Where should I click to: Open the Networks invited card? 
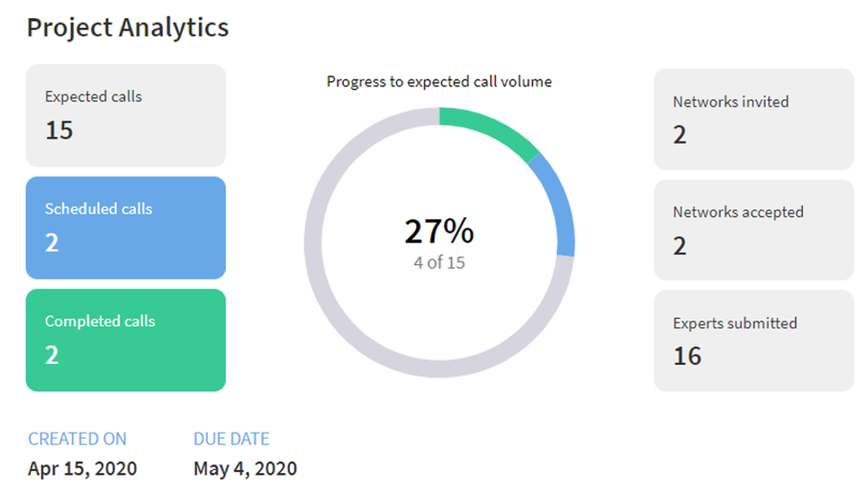pyautogui.click(x=753, y=119)
